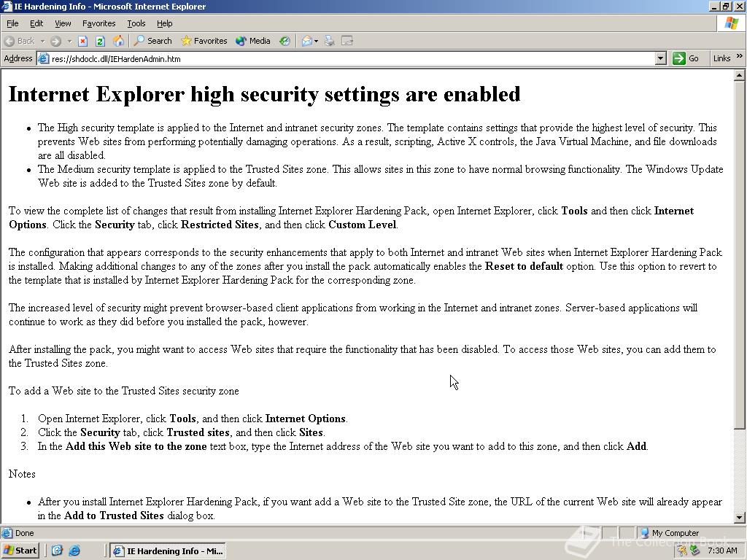The image size is (747, 560).
Task: Click the Windows flag throbber logo
Action: [732, 23]
